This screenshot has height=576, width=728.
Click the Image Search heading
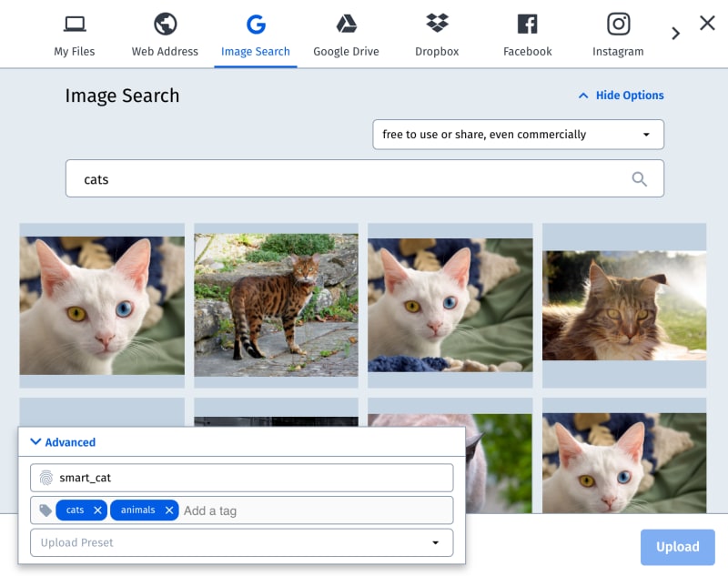click(x=122, y=96)
